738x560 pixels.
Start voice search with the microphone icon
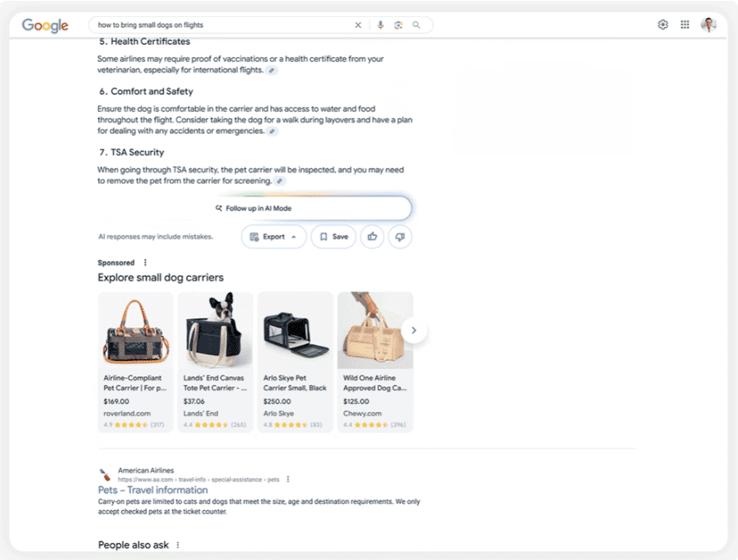point(380,25)
